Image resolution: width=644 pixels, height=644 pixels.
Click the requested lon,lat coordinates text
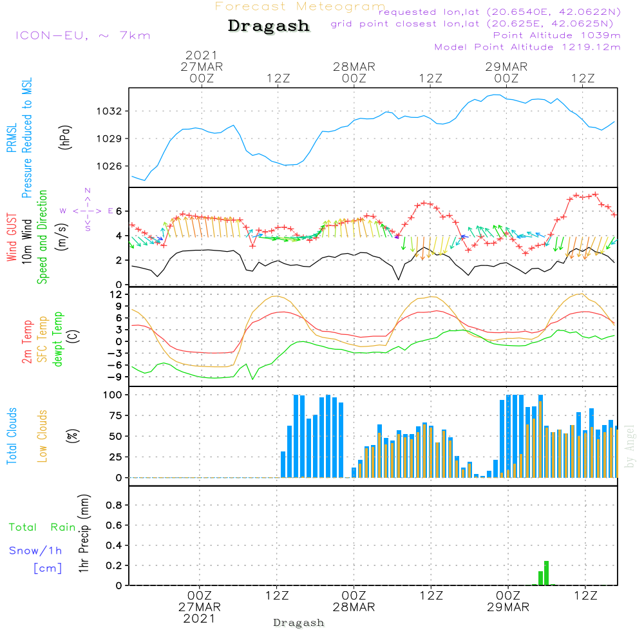click(x=500, y=12)
